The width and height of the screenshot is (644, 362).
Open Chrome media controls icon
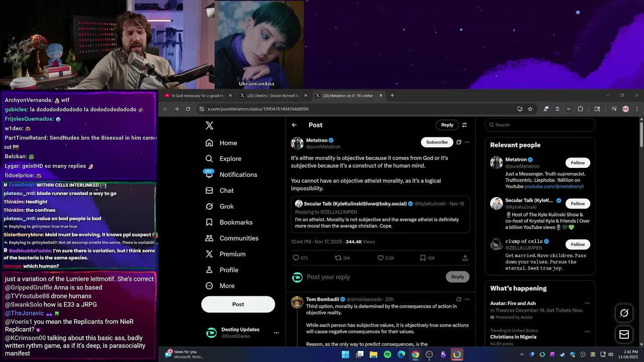tap(614, 109)
